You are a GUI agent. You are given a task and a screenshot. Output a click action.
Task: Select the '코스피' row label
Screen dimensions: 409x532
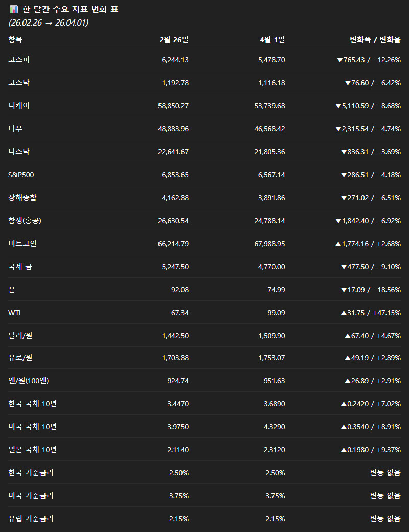tap(19, 60)
